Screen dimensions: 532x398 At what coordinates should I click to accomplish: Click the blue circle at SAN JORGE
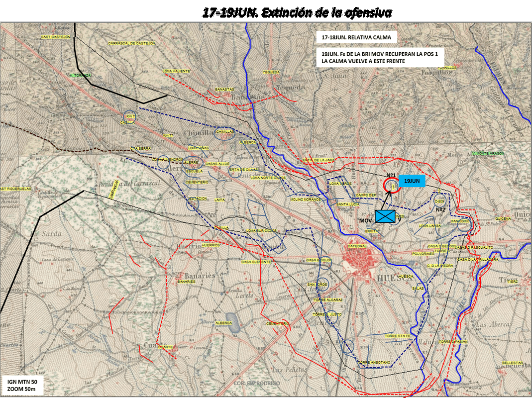coord(322,285)
